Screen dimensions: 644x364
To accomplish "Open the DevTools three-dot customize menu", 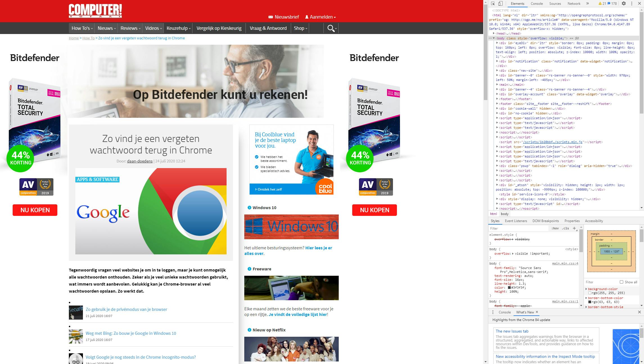I will (632, 4).
